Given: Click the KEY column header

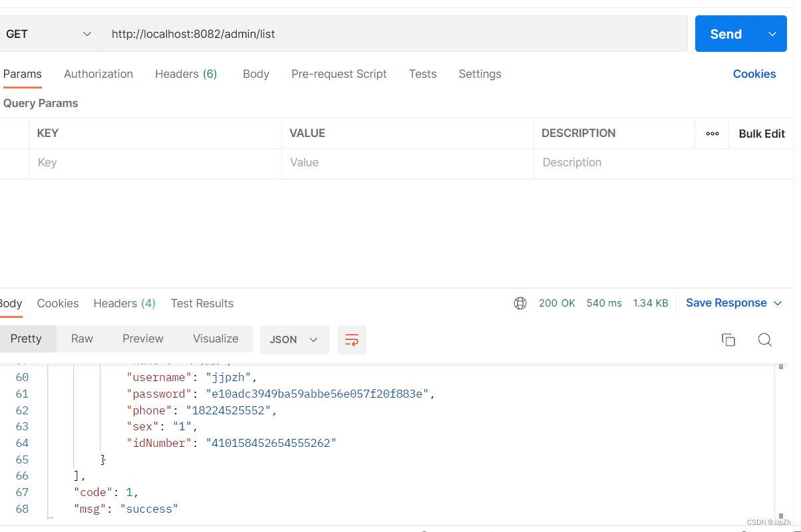Looking at the screenshot, I should [x=48, y=134].
